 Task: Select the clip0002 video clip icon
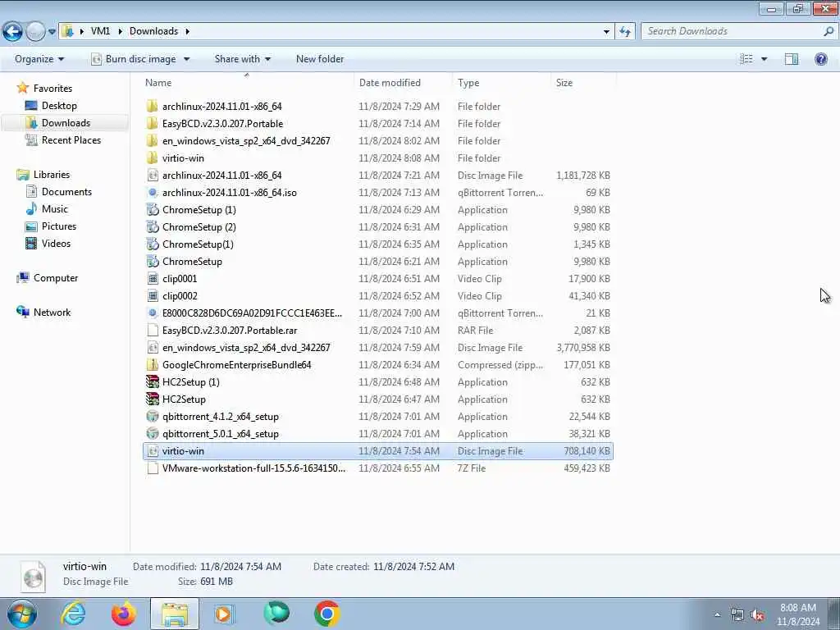tap(153, 295)
